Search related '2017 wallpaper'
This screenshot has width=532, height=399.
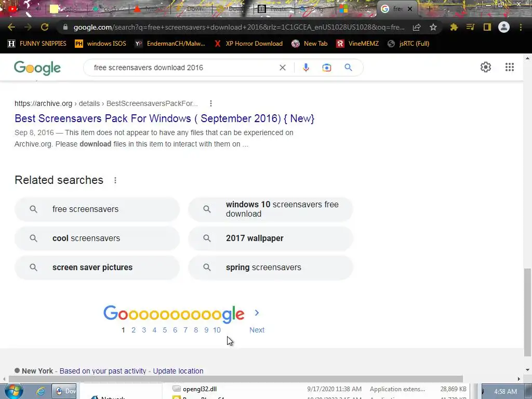[271, 238]
